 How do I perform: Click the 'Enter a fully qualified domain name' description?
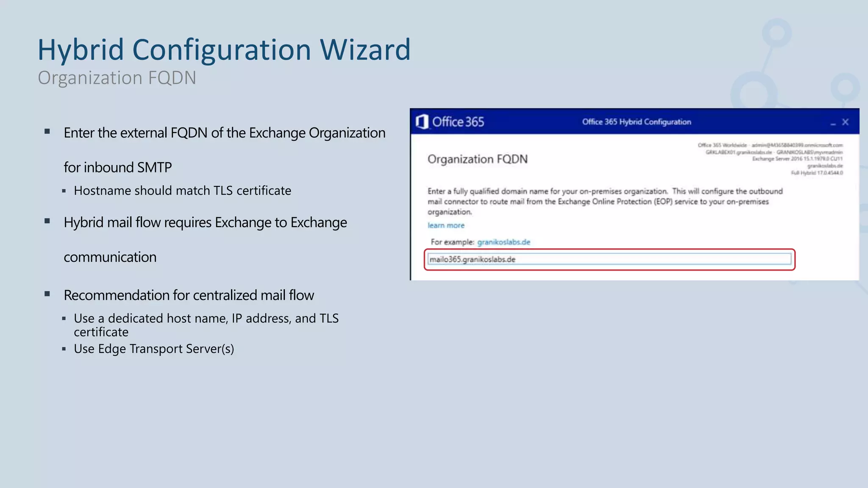(x=605, y=202)
